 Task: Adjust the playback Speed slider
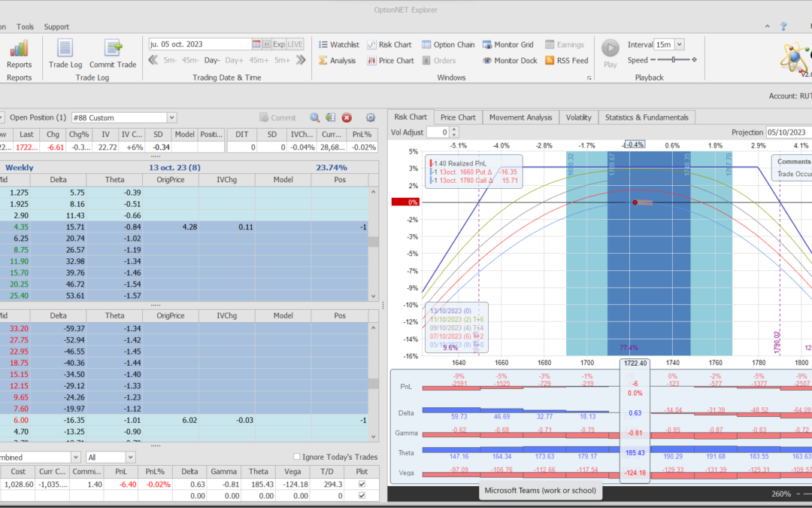(x=674, y=60)
